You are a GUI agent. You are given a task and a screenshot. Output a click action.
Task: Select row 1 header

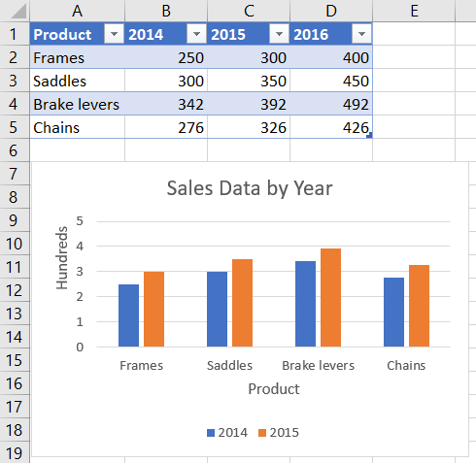coord(15,34)
